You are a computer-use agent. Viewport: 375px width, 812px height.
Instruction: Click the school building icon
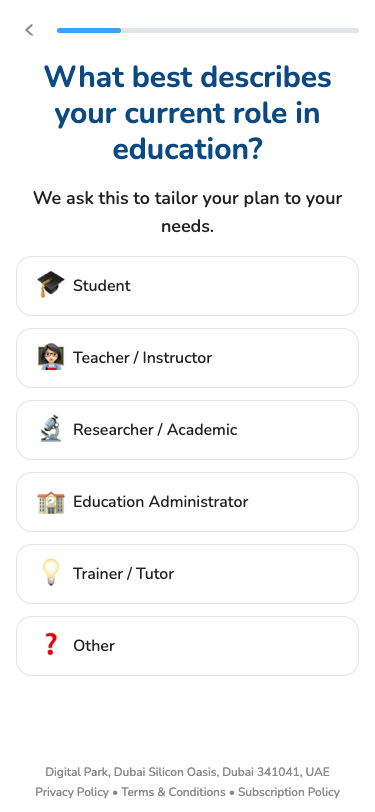click(51, 501)
